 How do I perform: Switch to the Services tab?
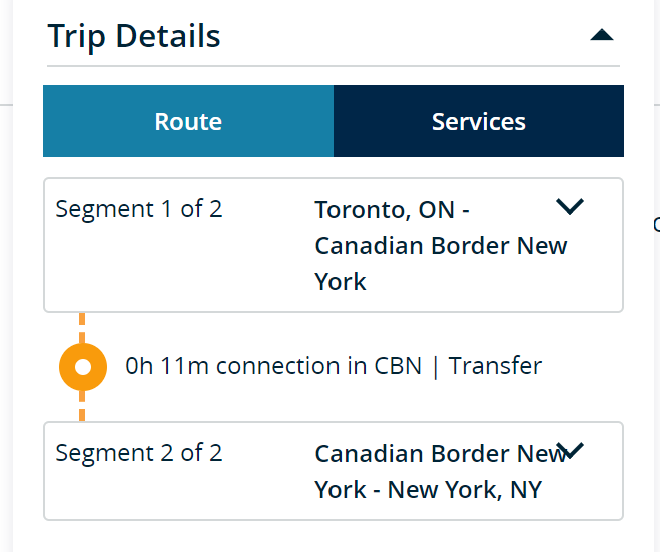click(478, 122)
